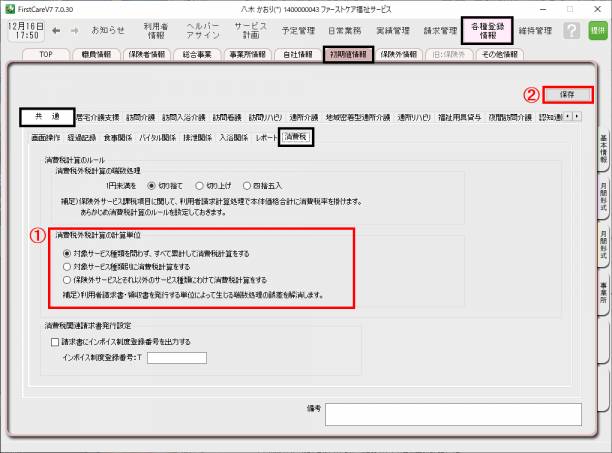
Task: Click the インボイス制度登録番号 input field
Action: click(176, 357)
